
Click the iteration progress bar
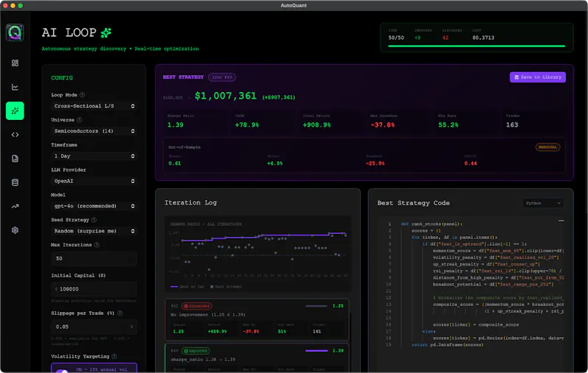pos(476,46)
